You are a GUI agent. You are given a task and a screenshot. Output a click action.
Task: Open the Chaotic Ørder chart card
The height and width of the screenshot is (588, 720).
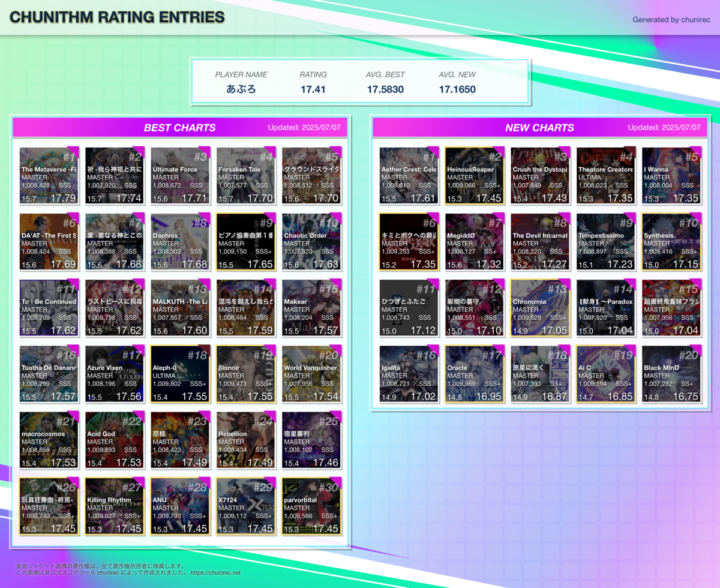coord(313,242)
